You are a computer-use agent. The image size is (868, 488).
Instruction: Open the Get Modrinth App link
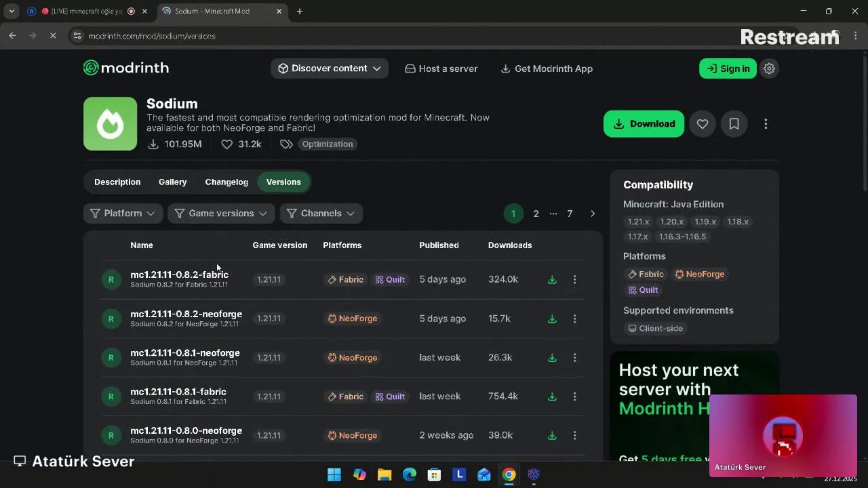tap(547, 68)
